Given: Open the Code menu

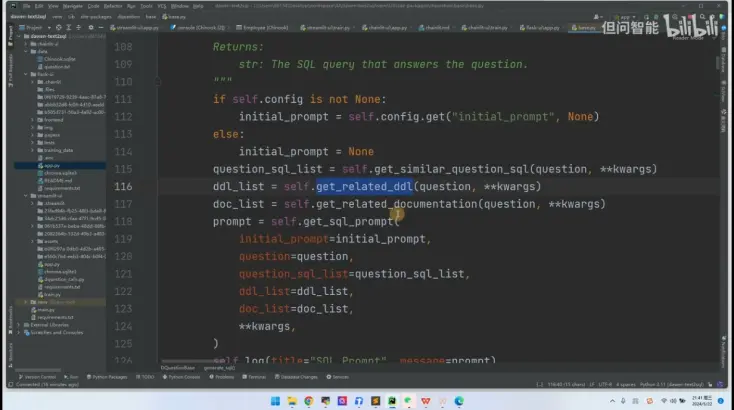Looking at the screenshot, I should (93, 6).
